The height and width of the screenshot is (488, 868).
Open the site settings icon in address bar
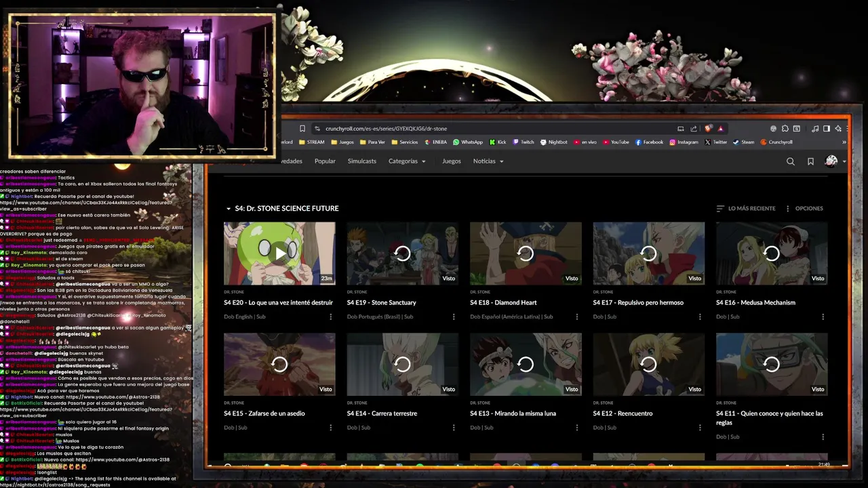click(x=317, y=128)
